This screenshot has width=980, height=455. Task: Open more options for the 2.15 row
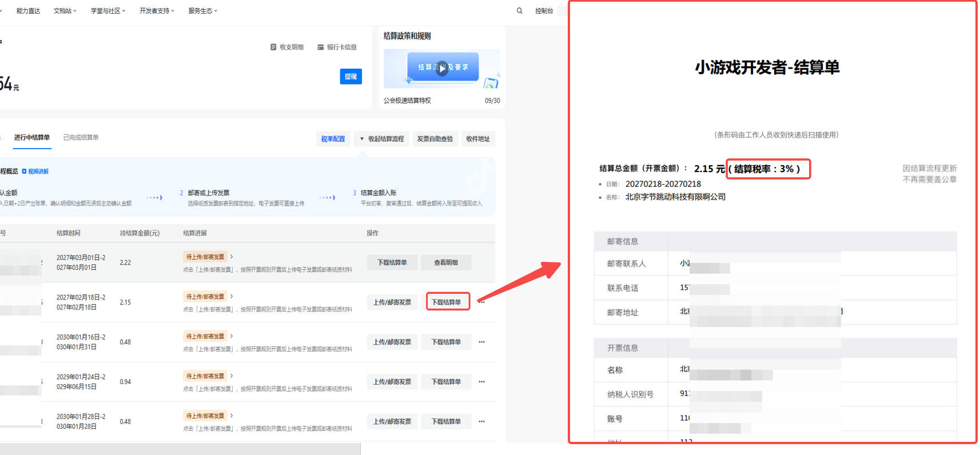tap(482, 302)
